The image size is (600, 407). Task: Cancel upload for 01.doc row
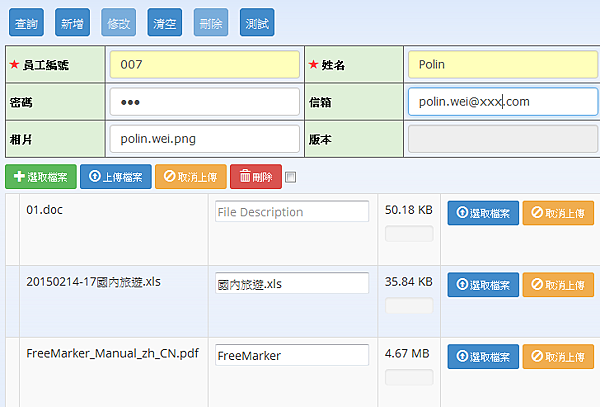[x=558, y=213]
